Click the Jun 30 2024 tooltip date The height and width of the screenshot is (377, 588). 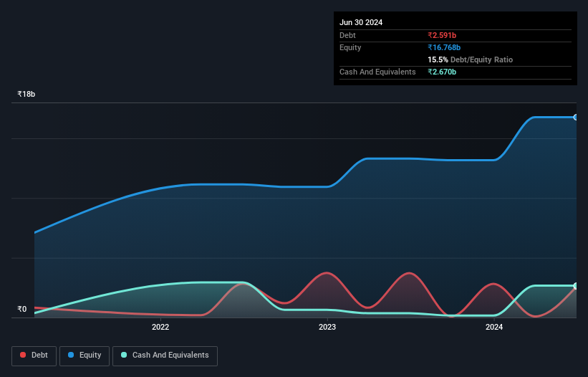point(361,22)
